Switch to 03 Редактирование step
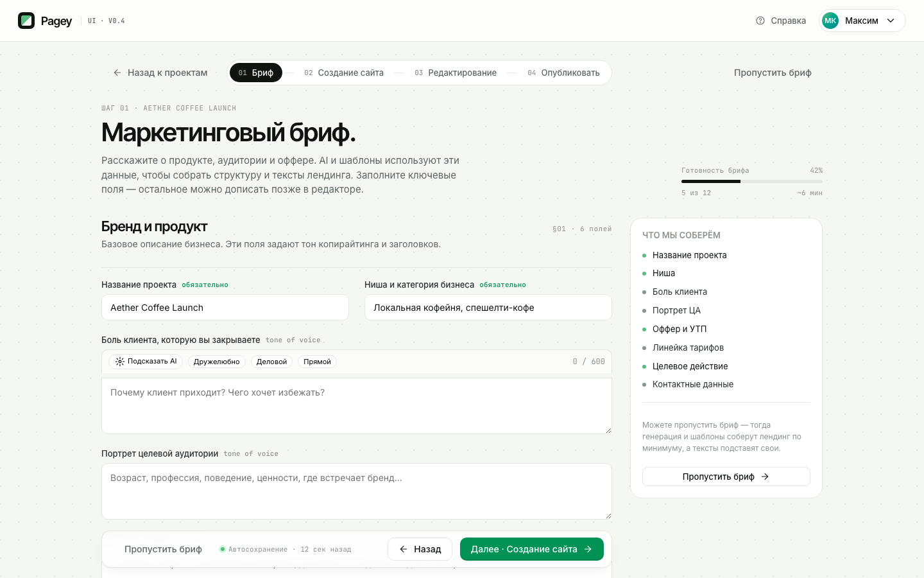Screen dimensions: 924x578 click(456, 73)
